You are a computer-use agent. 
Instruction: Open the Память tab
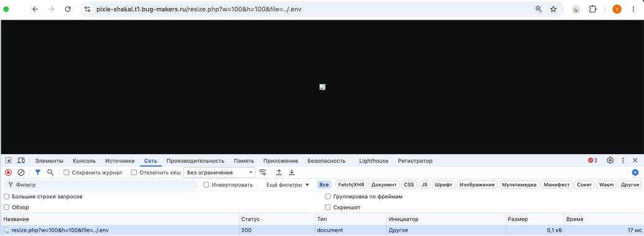244,161
